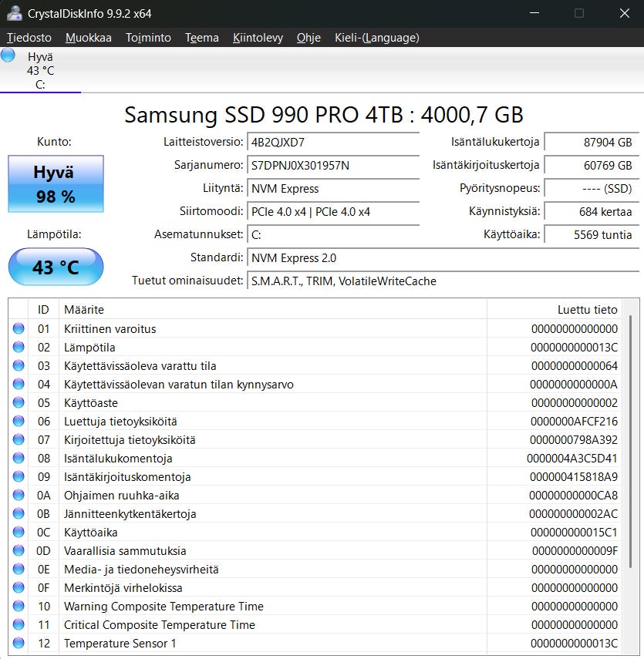Select the Kriittinen varoitus attribute name

point(110,328)
